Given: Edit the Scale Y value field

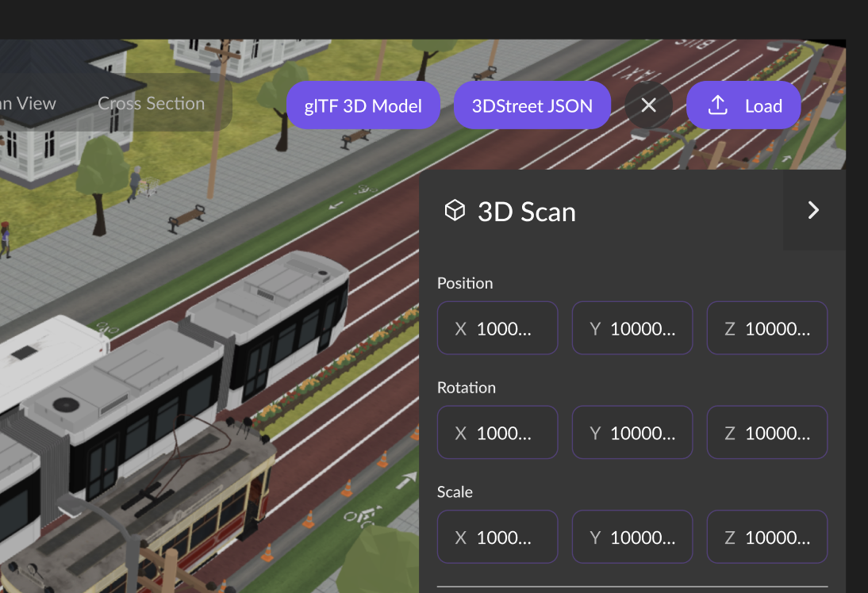Looking at the screenshot, I should [632, 537].
